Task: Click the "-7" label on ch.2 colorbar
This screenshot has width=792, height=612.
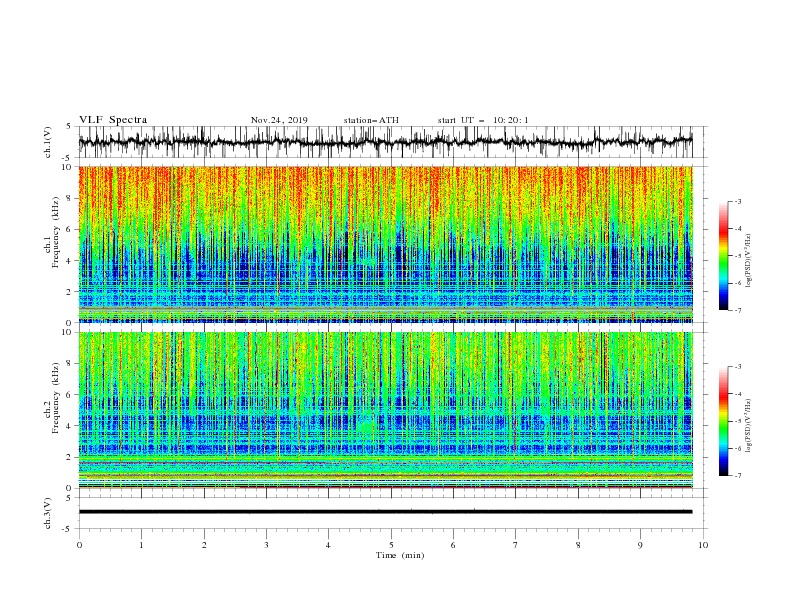Action: point(737,475)
